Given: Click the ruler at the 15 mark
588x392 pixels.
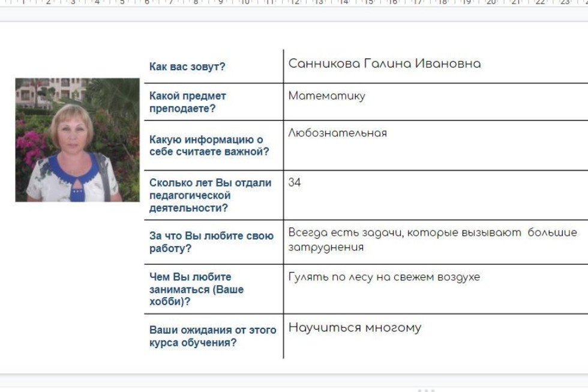Looking at the screenshot, I should tap(368, 3).
